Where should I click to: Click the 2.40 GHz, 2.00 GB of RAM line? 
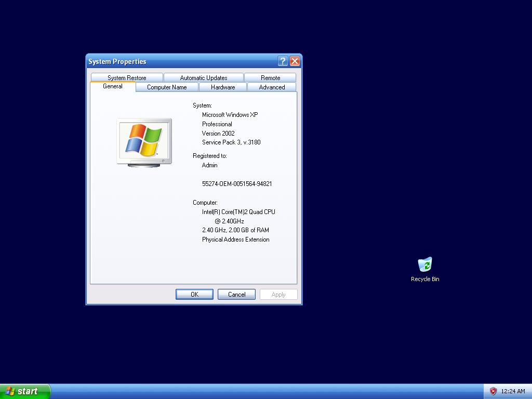(235, 230)
